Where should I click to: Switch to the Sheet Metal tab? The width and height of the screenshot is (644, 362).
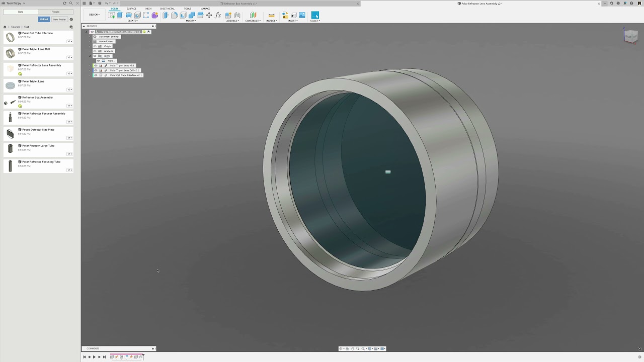coord(168,9)
